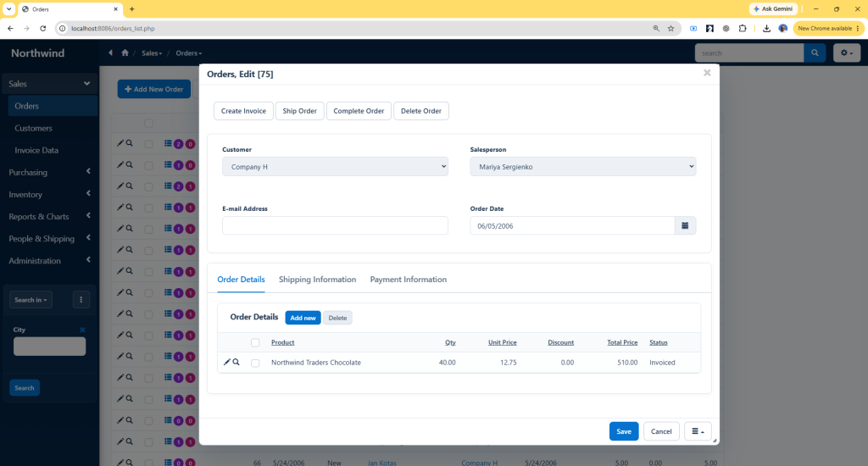Screen dimensions: 868x466
Task: Open Chrome extensions puzzle icon
Action: tap(743, 28)
